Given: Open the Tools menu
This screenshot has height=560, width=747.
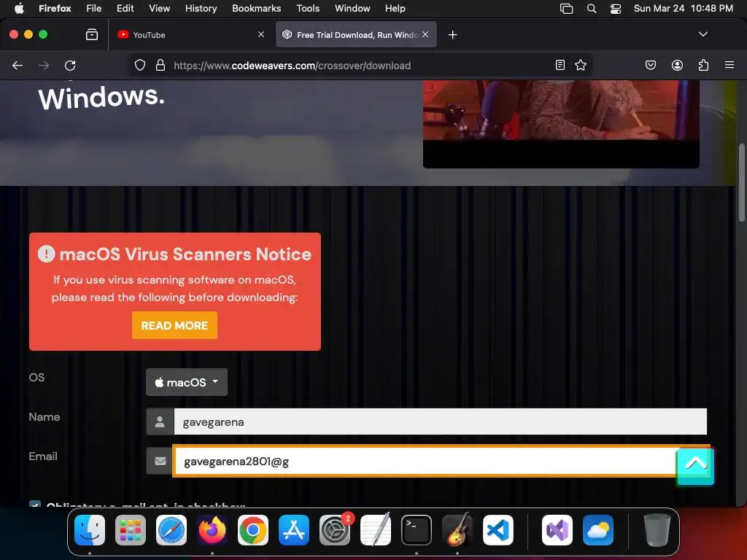Looking at the screenshot, I should 308,8.
